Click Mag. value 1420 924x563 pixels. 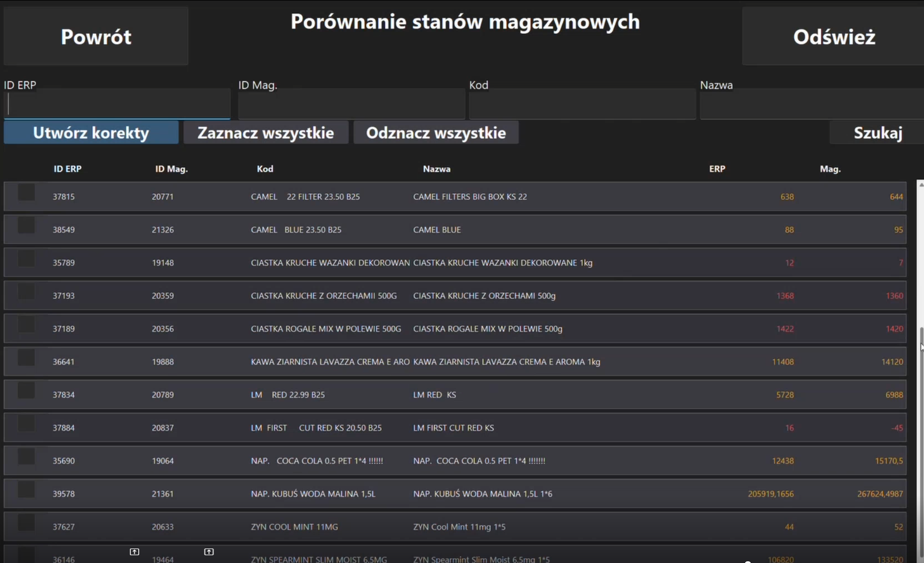coord(894,329)
